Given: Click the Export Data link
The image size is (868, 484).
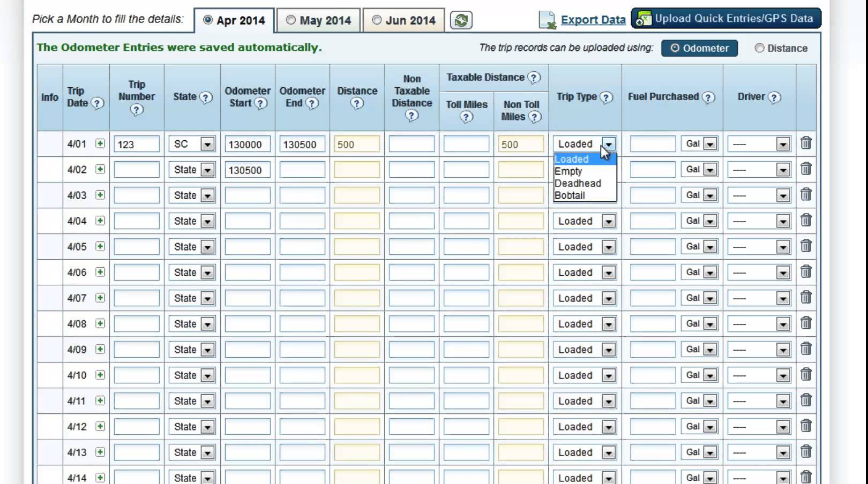Looking at the screenshot, I should pyautogui.click(x=593, y=20).
